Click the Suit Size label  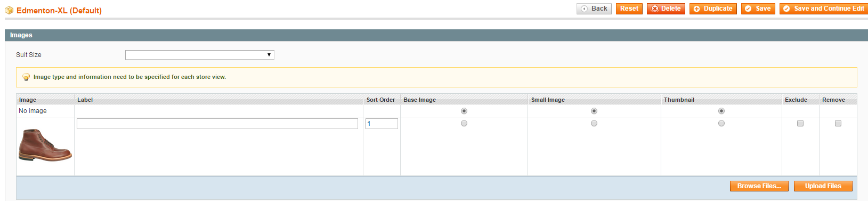(x=29, y=55)
